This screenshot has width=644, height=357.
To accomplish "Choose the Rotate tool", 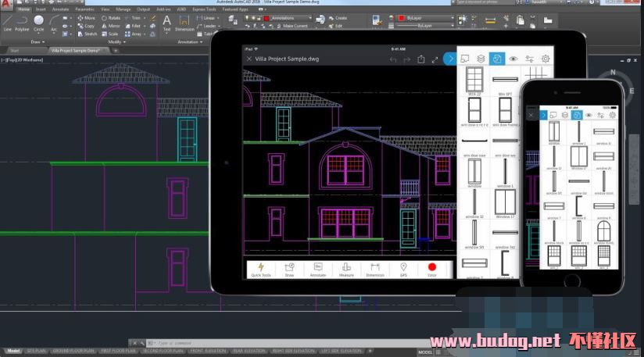I will (111, 18).
